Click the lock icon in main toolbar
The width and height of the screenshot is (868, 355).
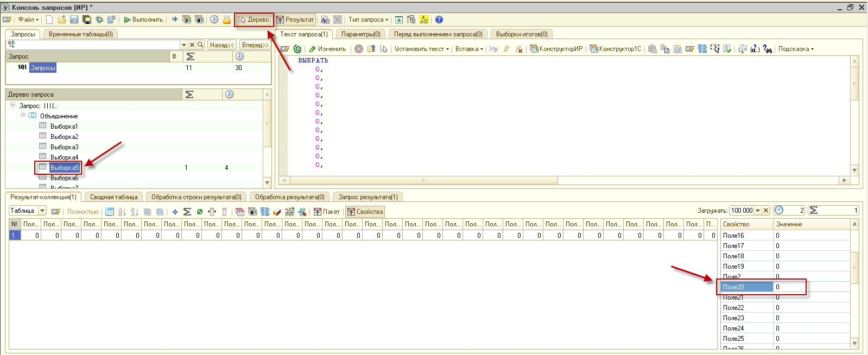tap(227, 20)
